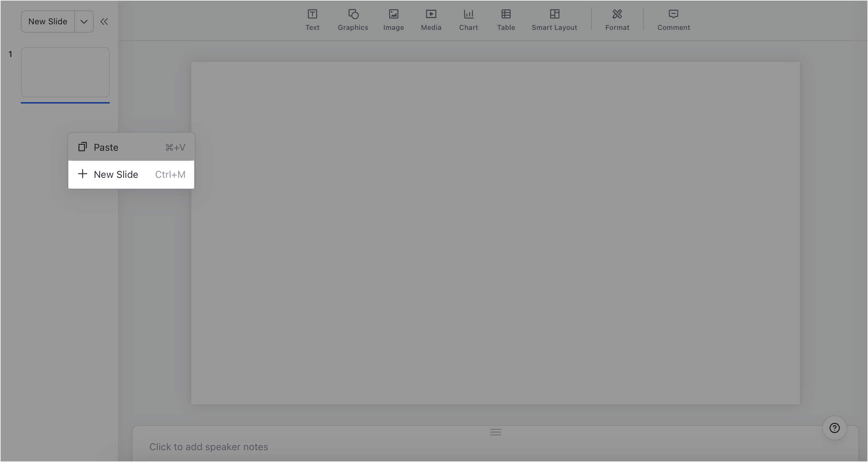Collapse the slide panel with double chevron
This screenshot has height=462, width=868.
(104, 22)
